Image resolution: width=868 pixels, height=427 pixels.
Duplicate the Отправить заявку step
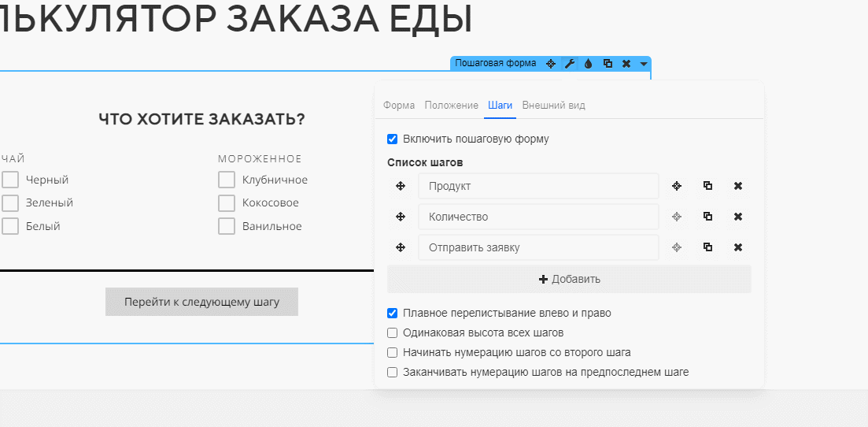[707, 247]
